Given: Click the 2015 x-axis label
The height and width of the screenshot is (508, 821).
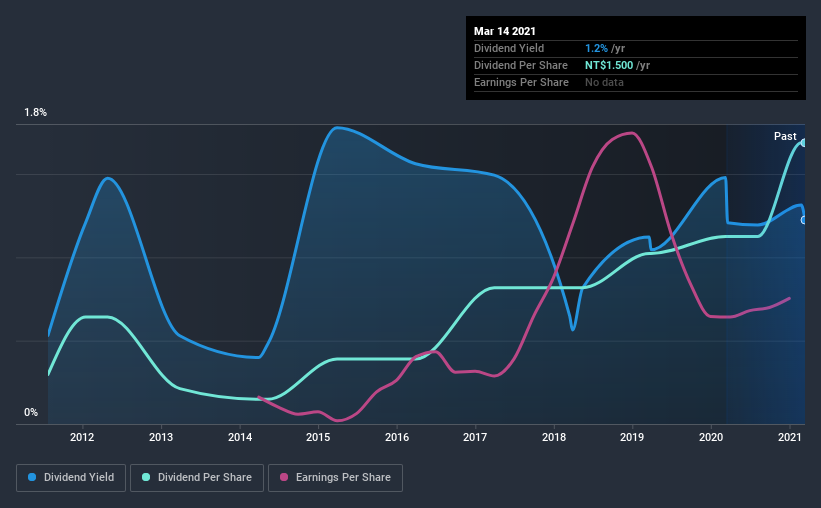Looking at the screenshot, I should click(318, 437).
